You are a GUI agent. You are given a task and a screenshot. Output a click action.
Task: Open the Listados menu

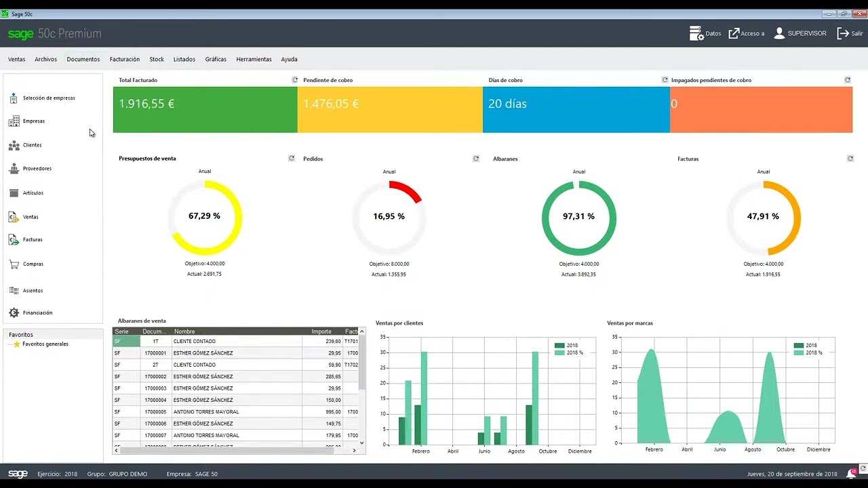tap(184, 60)
